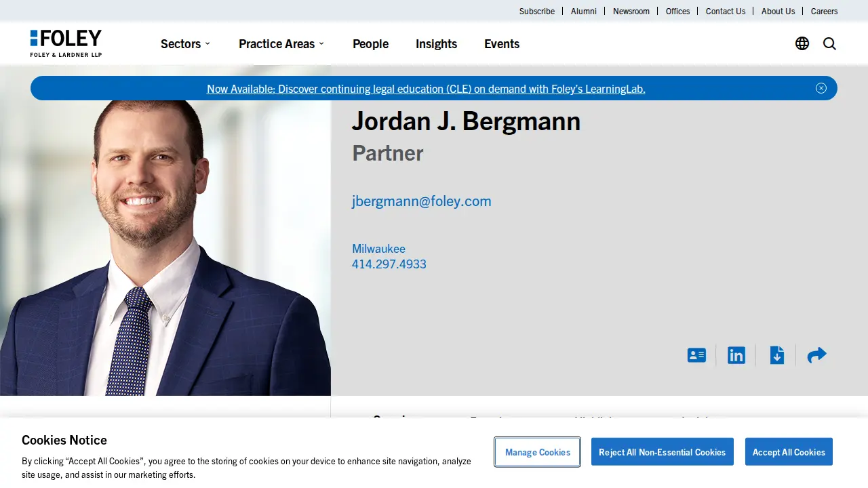The image size is (868, 488).
Task: Click the Cookies Notice heading
Action: pyautogui.click(x=64, y=440)
